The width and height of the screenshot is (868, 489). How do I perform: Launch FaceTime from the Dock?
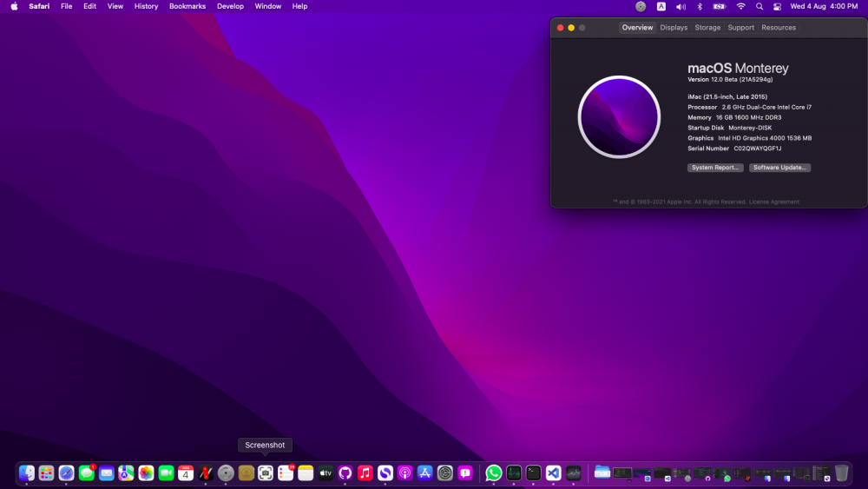[x=166, y=473]
